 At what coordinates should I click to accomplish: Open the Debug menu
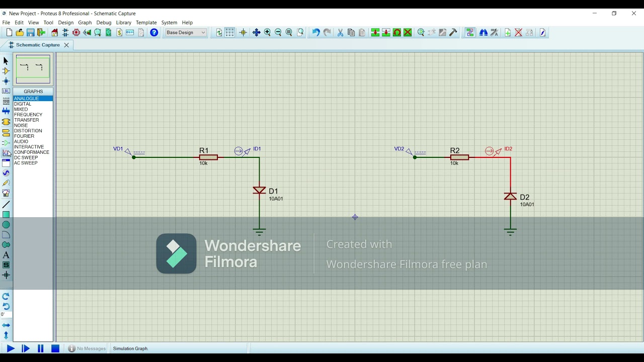(x=104, y=23)
